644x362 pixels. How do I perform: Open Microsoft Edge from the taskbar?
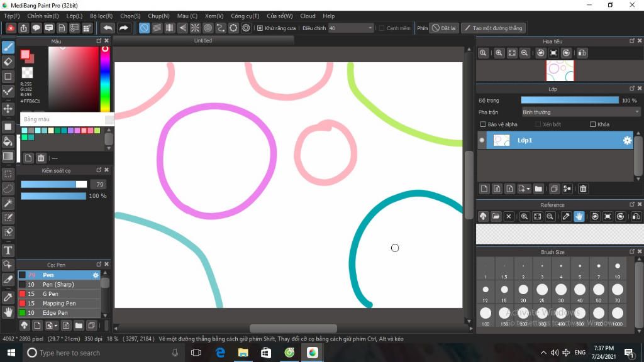coord(220,353)
